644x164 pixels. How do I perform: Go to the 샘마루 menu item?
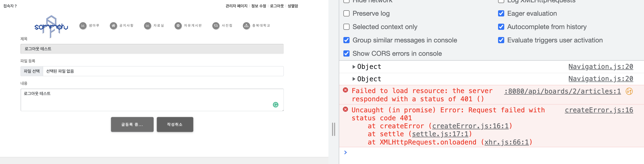(94, 25)
